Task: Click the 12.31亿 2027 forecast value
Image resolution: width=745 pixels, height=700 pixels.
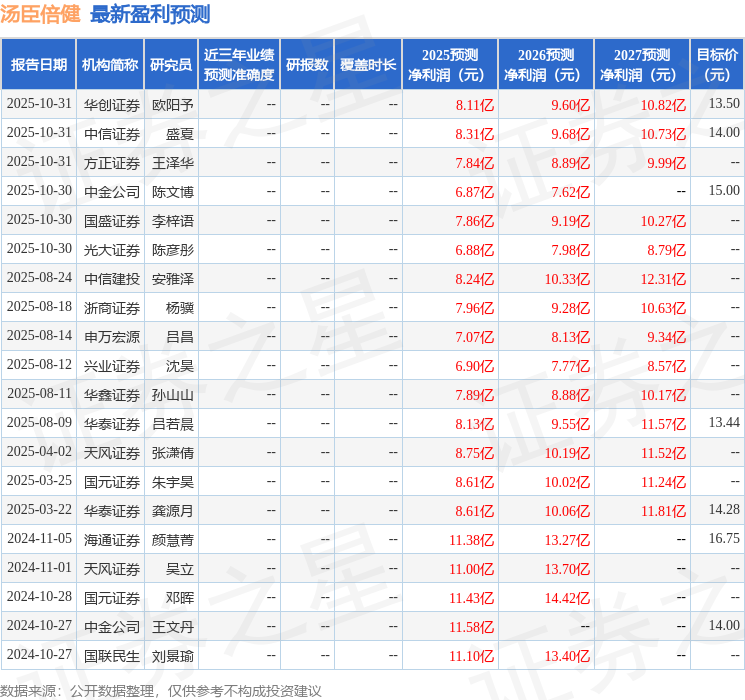Action: coord(664,279)
